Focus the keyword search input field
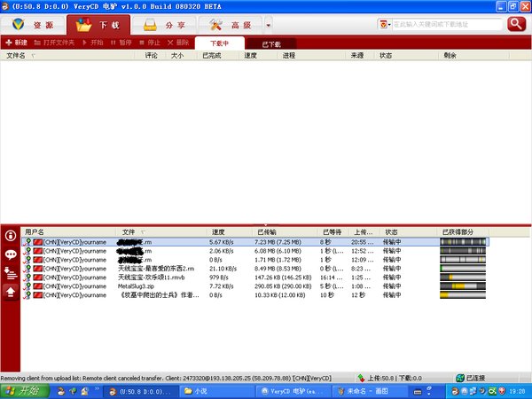532x399 pixels. pos(447,25)
